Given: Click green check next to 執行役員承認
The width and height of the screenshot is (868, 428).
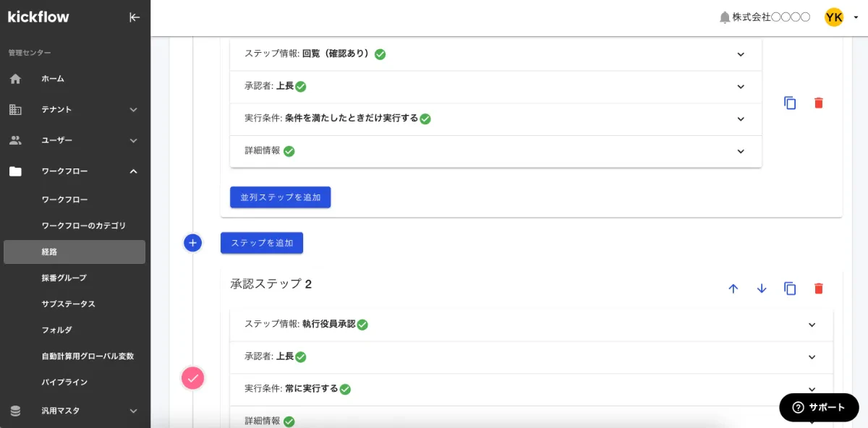Looking at the screenshot, I should (362, 325).
